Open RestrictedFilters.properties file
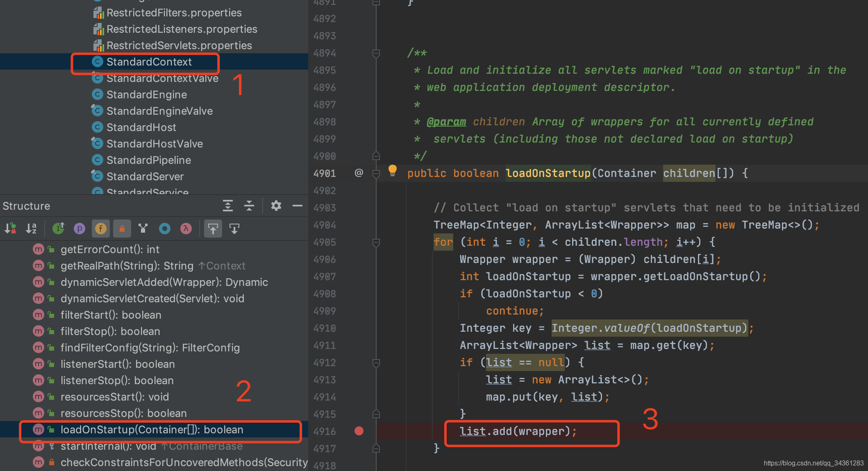This screenshot has width=868, height=471. [x=174, y=13]
